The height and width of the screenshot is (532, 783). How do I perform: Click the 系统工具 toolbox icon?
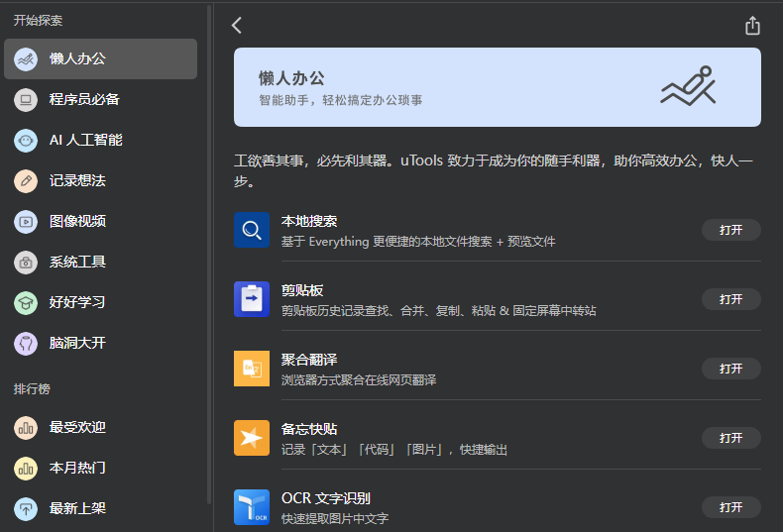26,263
